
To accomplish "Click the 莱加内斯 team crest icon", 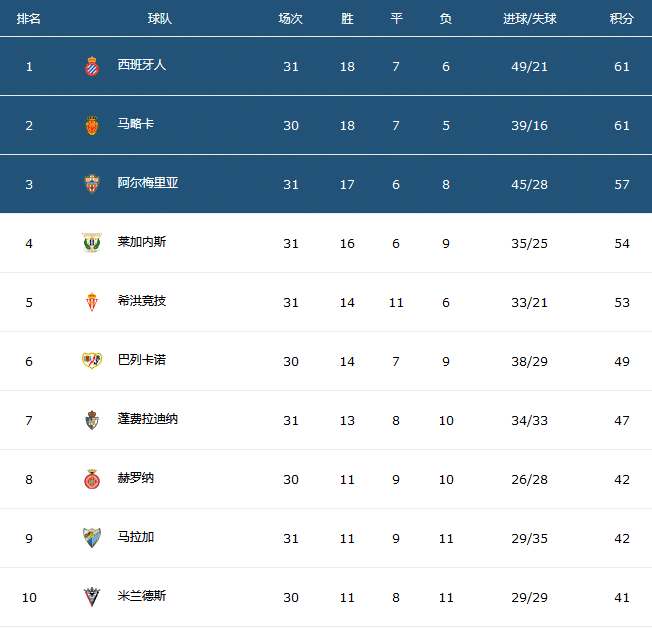I will click(x=92, y=243).
